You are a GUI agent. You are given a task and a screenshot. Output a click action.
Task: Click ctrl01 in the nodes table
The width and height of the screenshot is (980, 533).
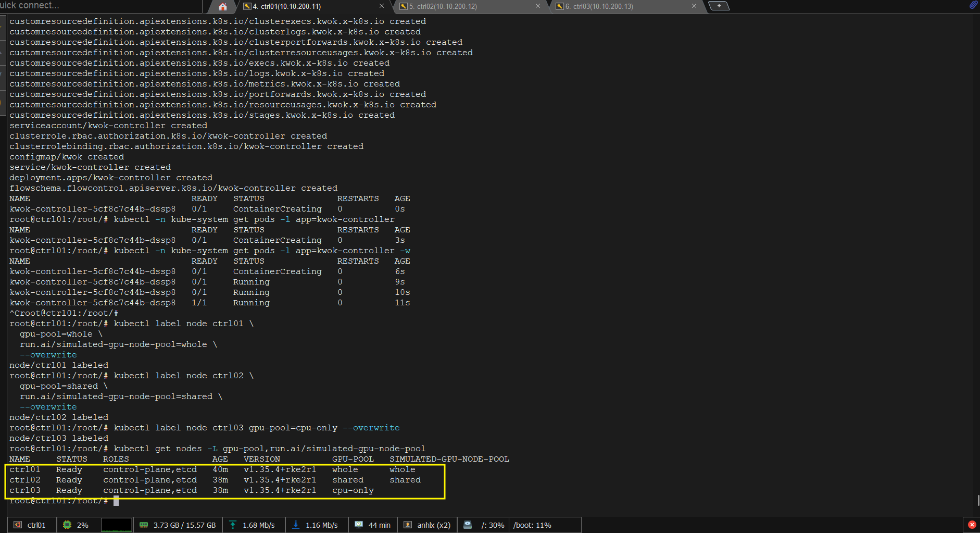pyautogui.click(x=24, y=469)
